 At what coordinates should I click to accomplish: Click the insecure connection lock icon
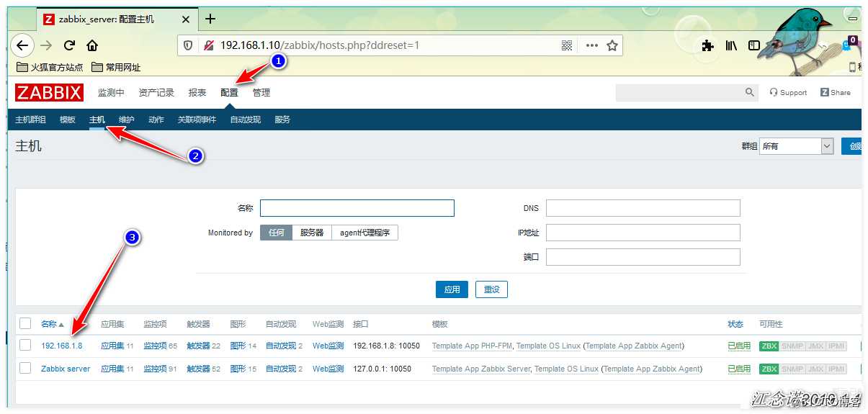click(x=208, y=45)
